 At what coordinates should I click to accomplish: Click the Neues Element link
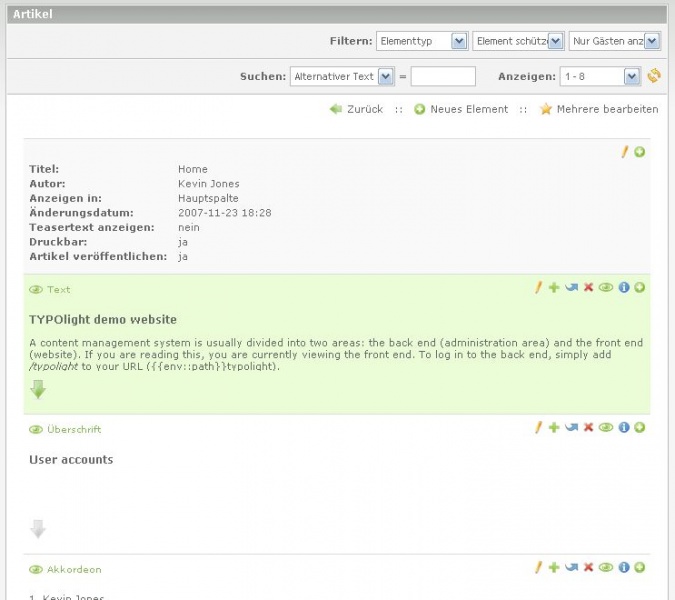[x=468, y=109]
